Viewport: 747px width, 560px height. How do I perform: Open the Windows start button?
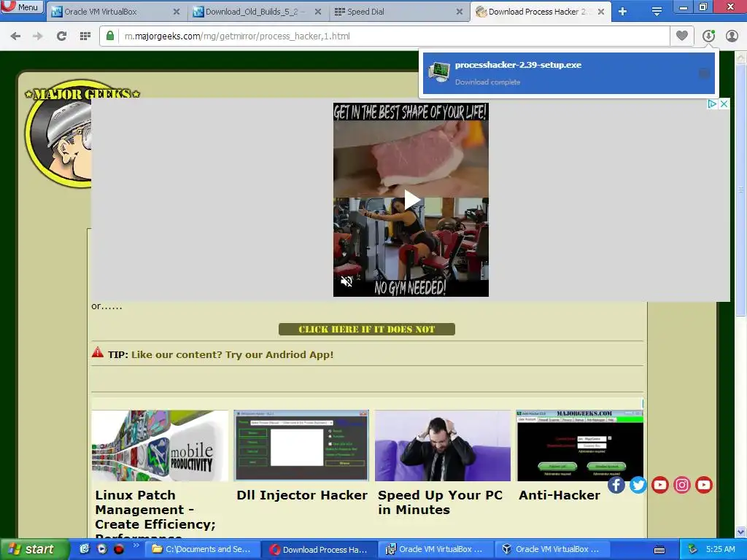tap(34, 549)
